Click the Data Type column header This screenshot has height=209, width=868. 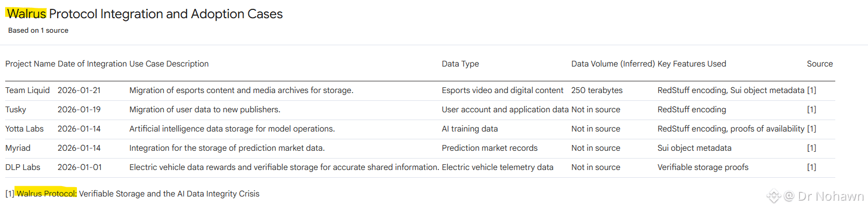click(x=460, y=64)
